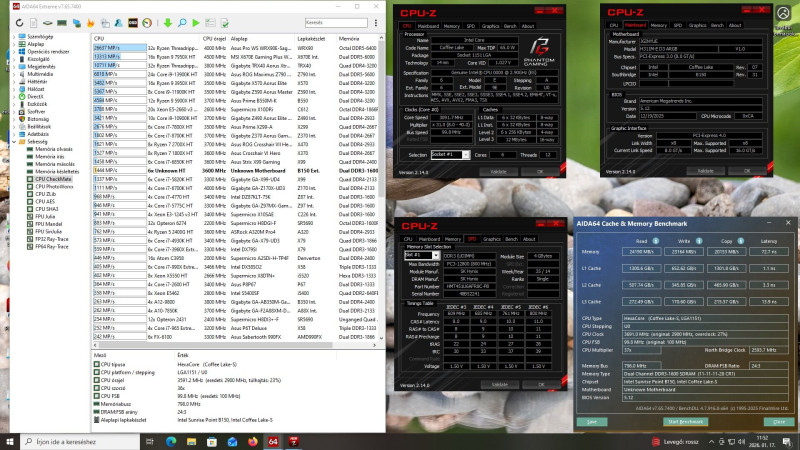This screenshot has width=800, height=450.
Task: Open the Report page icon in AIDA64 toolbar
Action: 33,23
